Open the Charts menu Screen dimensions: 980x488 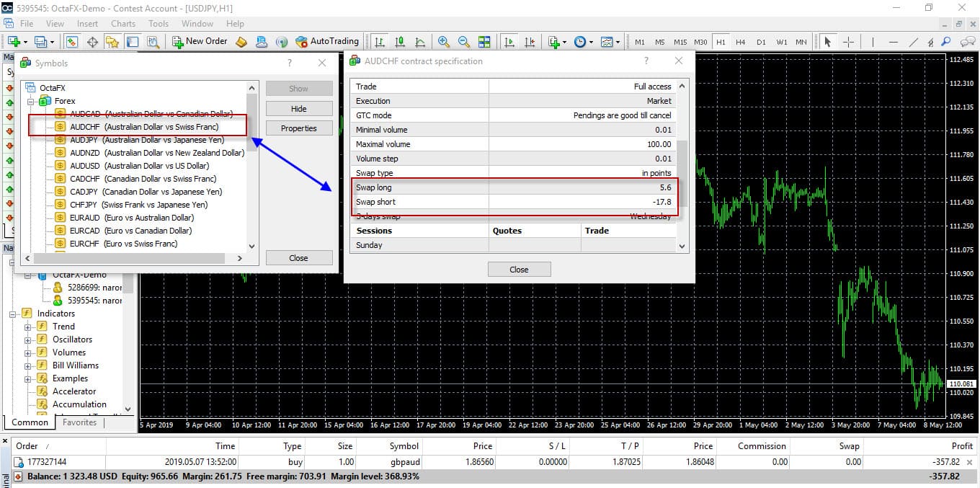(x=123, y=23)
